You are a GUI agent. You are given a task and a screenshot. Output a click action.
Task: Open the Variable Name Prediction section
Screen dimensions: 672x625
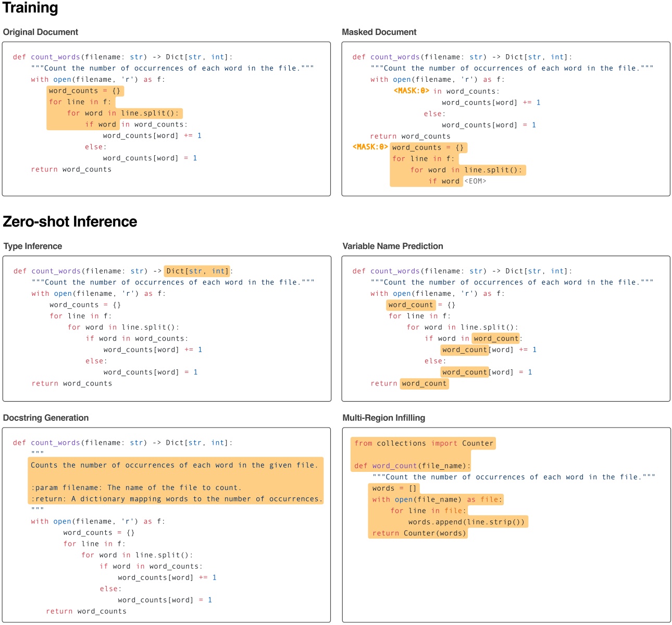pos(393,246)
